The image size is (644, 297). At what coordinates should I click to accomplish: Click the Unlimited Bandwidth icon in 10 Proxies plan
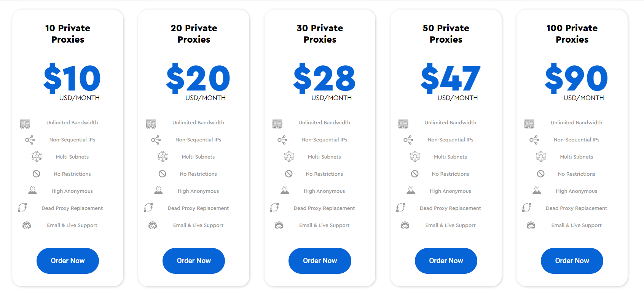click(25, 124)
